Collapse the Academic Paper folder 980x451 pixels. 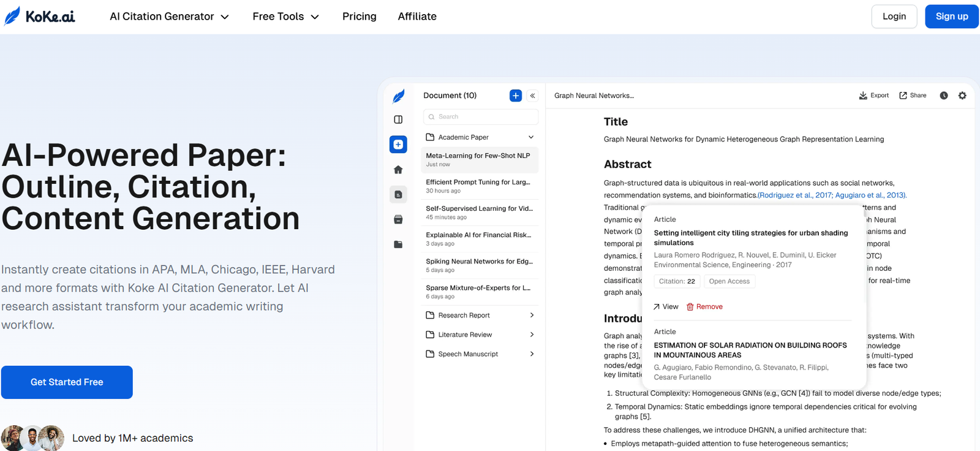[x=531, y=137]
